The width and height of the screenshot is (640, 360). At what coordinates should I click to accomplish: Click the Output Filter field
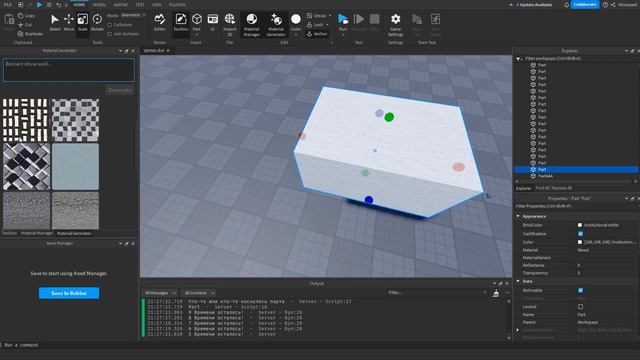coord(437,293)
